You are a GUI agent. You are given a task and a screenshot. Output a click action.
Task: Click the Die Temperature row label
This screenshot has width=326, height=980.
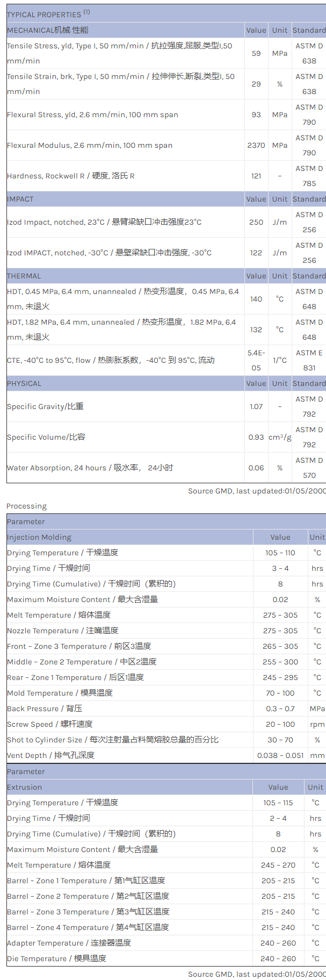pyautogui.click(x=57, y=958)
